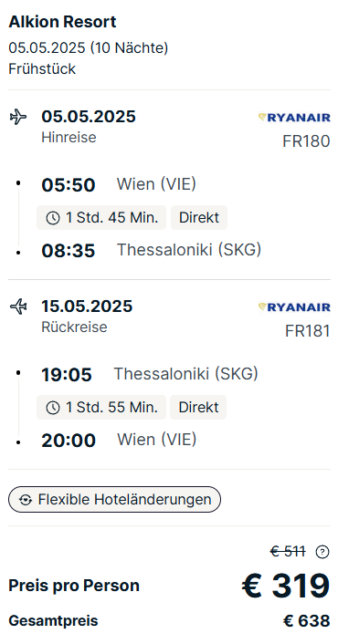Select the Direkt badge on return flight

(198, 408)
